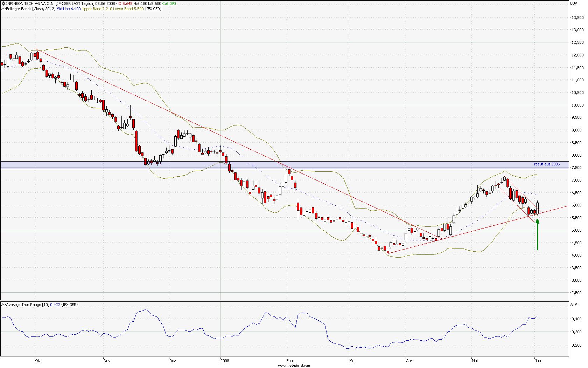Viewport: 588px width, 368px height.
Task: Click the ATR axis label
Action: [573, 305]
